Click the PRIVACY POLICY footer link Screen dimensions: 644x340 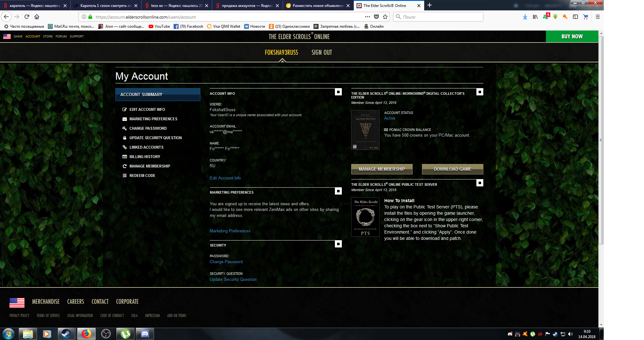(19, 315)
